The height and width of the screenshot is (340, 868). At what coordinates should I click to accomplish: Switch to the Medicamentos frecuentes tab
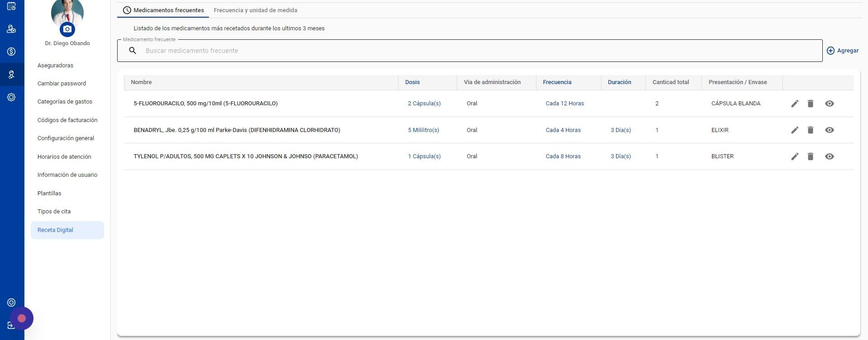point(163,10)
